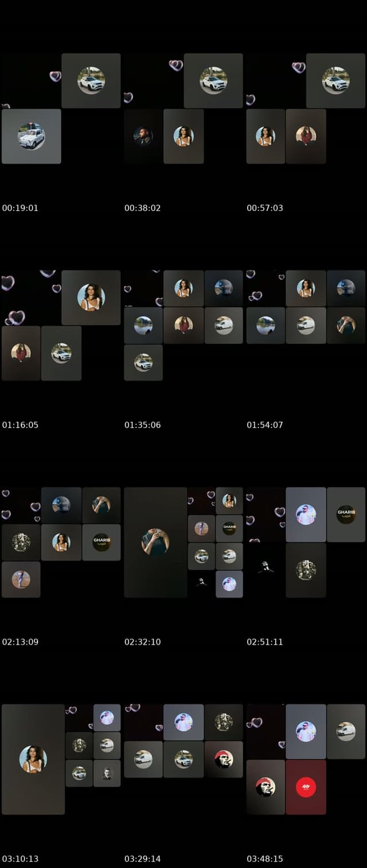Click the man in white shirt tile in the 02:51:11 frame

point(306,514)
